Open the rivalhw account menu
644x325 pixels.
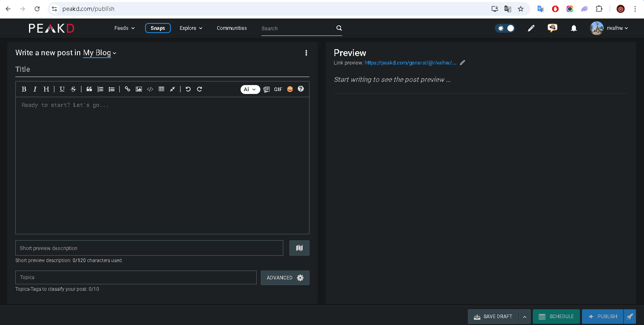point(617,28)
